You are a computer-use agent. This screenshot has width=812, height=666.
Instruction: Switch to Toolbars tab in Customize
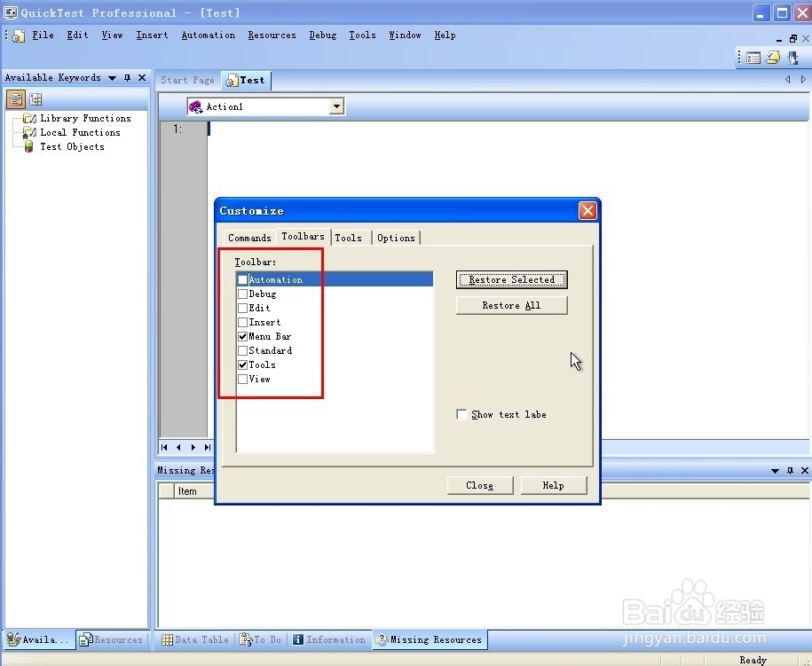pyautogui.click(x=303, y=237)
